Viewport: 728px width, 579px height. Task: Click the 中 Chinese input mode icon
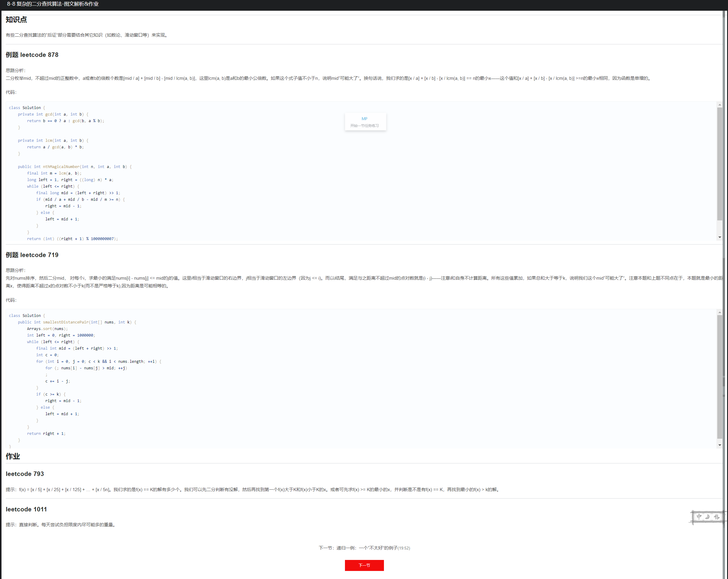coord(699,516)
